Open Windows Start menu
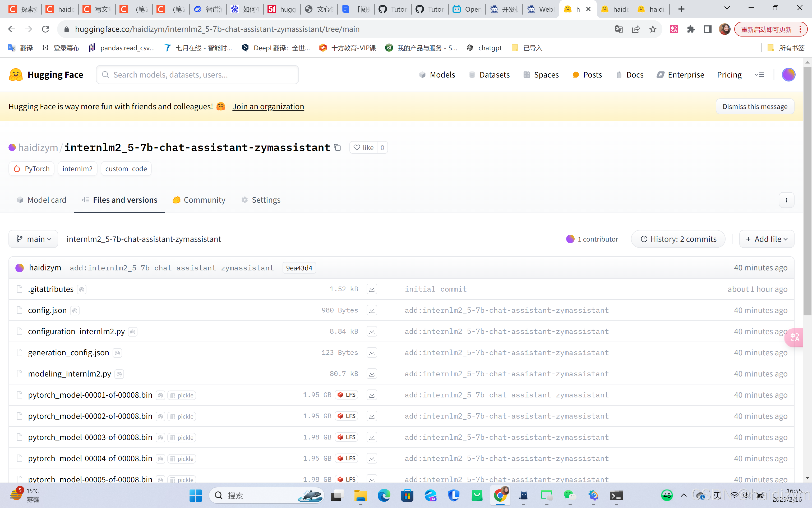The height and width of the screenshot is (508, 812). point(195,495)
